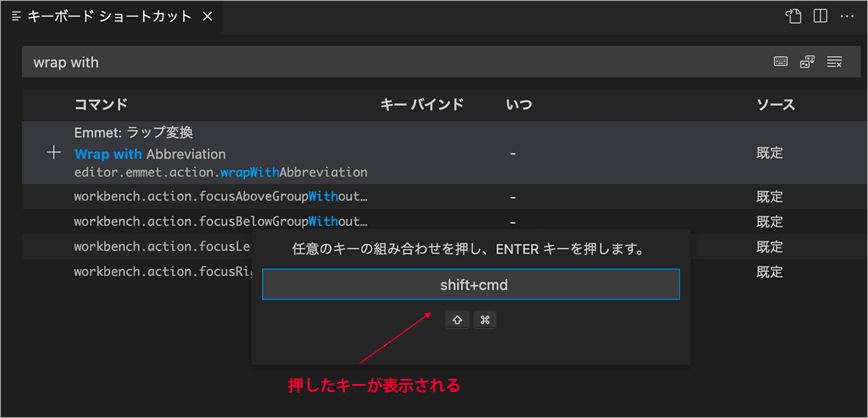
Task: Click the shift key symbol badge
Action: 458,320
